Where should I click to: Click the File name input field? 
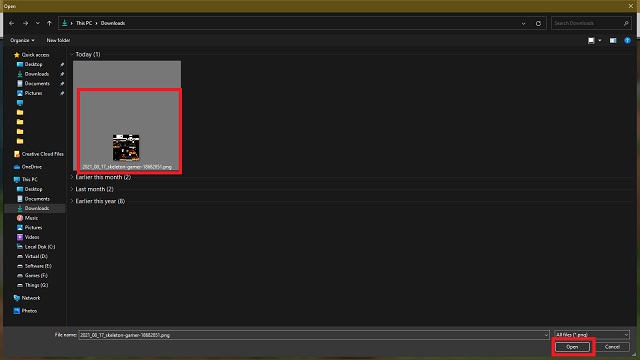click(x=313, y=335)
